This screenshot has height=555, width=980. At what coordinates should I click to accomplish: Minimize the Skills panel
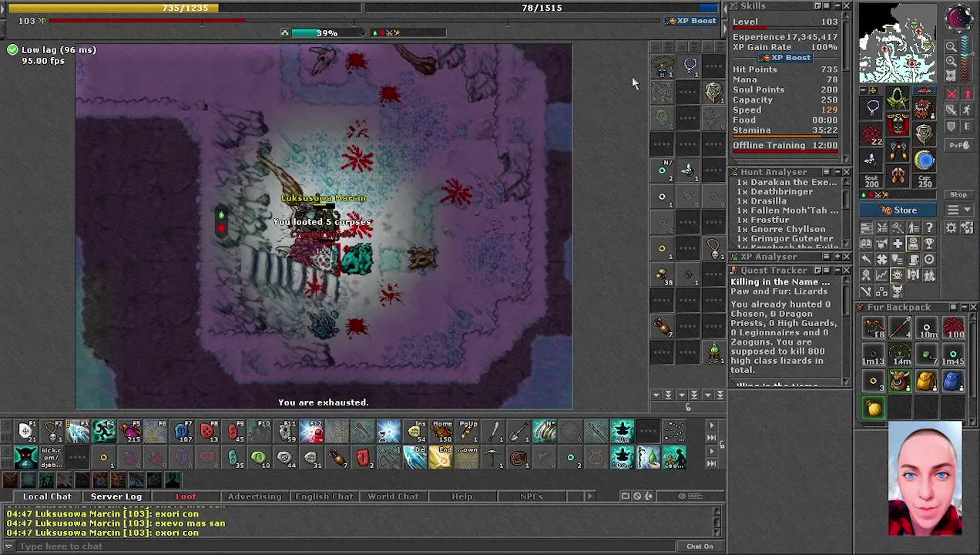click(837, 6)
